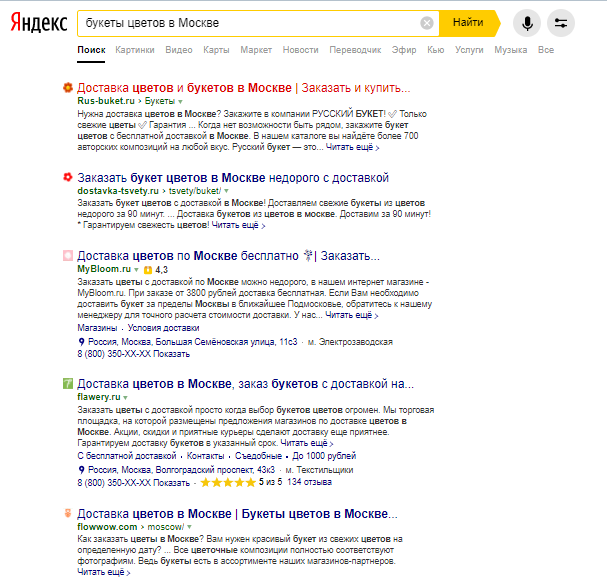Open the Музыка tab
607x581 pixels.
click(510, 50)
